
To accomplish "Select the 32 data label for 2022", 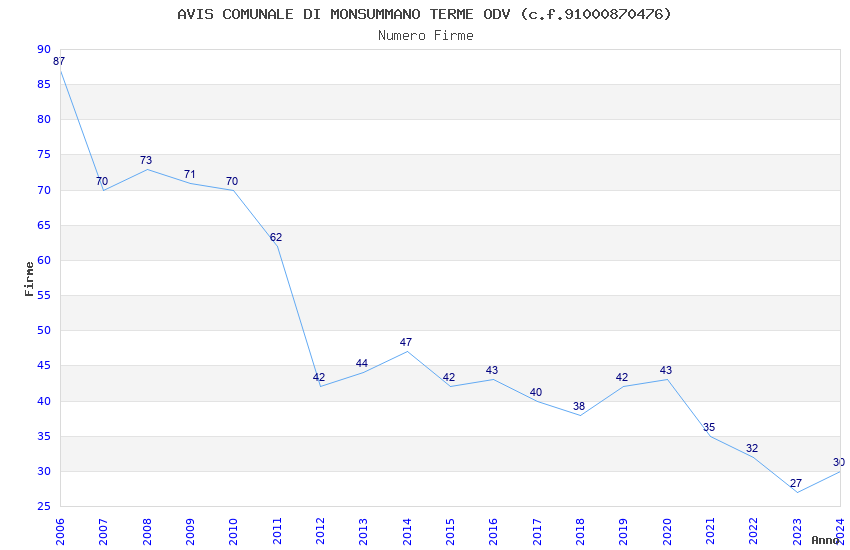I will pos(752,449).
